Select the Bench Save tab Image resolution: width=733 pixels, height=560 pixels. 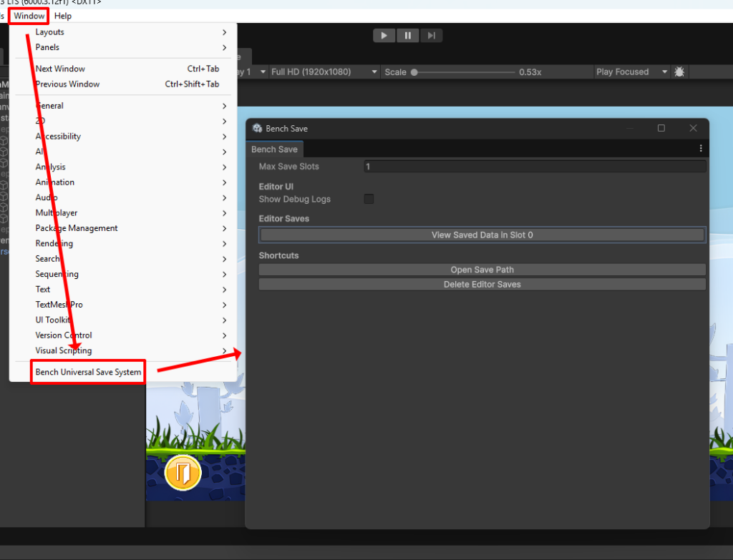pyautogui.click(x=274, y=149)
